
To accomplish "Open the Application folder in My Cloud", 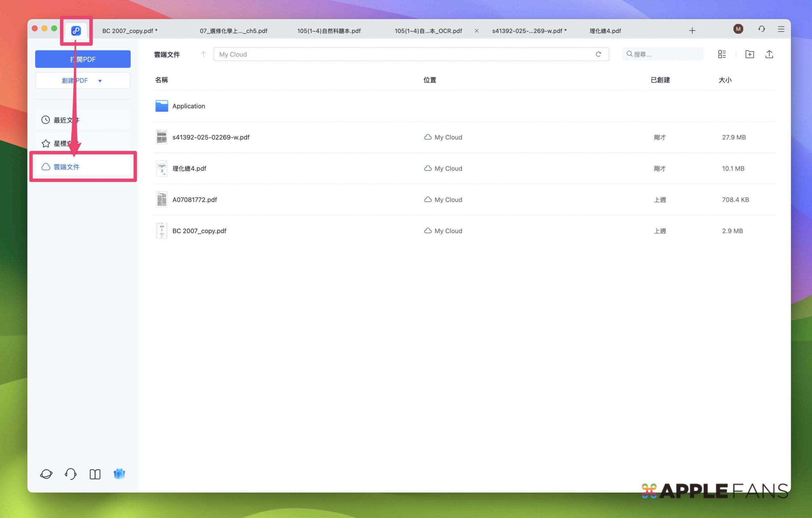I will [188, 106].
